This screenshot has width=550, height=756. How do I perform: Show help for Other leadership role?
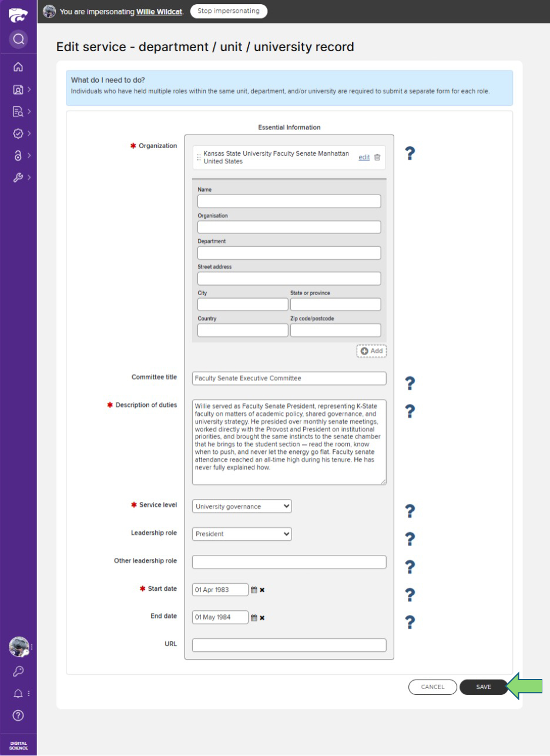(x=411, y=567)
